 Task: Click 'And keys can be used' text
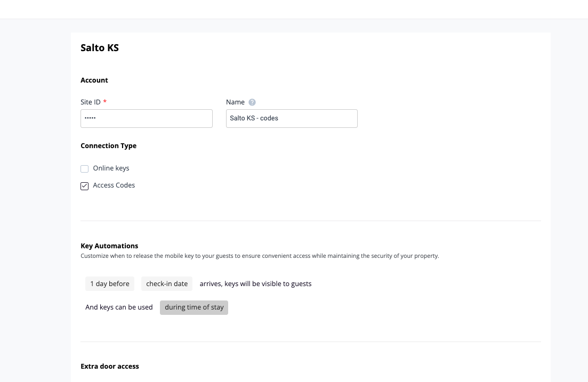[119, 307]
